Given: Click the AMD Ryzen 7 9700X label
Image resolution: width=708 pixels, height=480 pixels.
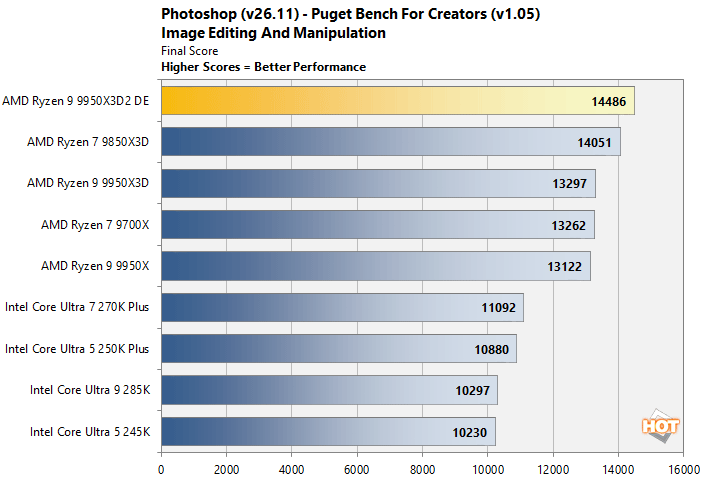Looking at the screenshot, I should tap(95, 224).
